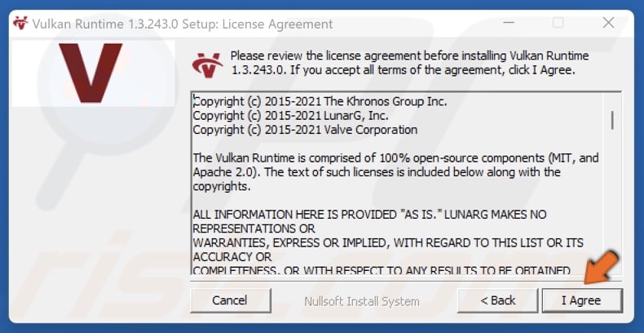Go back with the < Back button
Image resolution: width=644 pixels, height=333 pixels.
[497, 300]
